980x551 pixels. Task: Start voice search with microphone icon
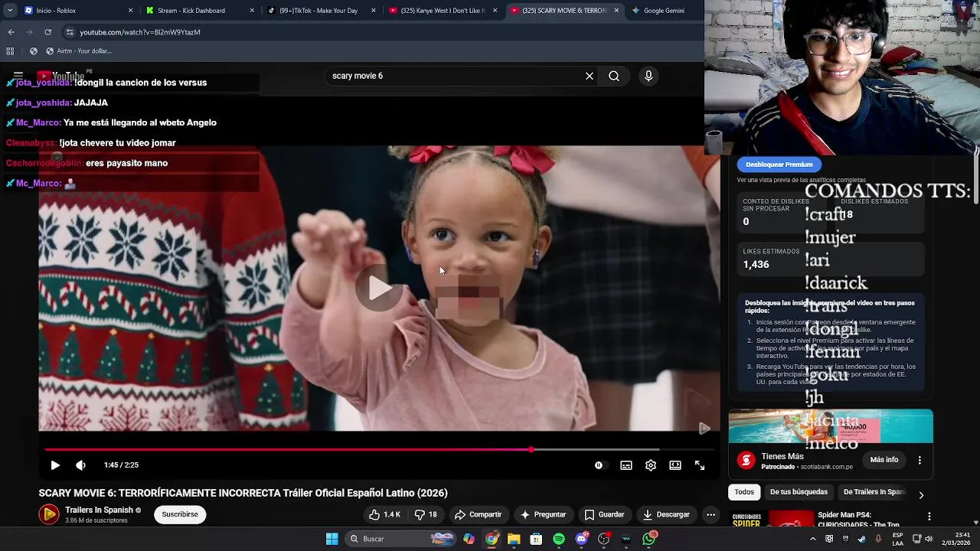pyautogui.click(x=648, y=76)
